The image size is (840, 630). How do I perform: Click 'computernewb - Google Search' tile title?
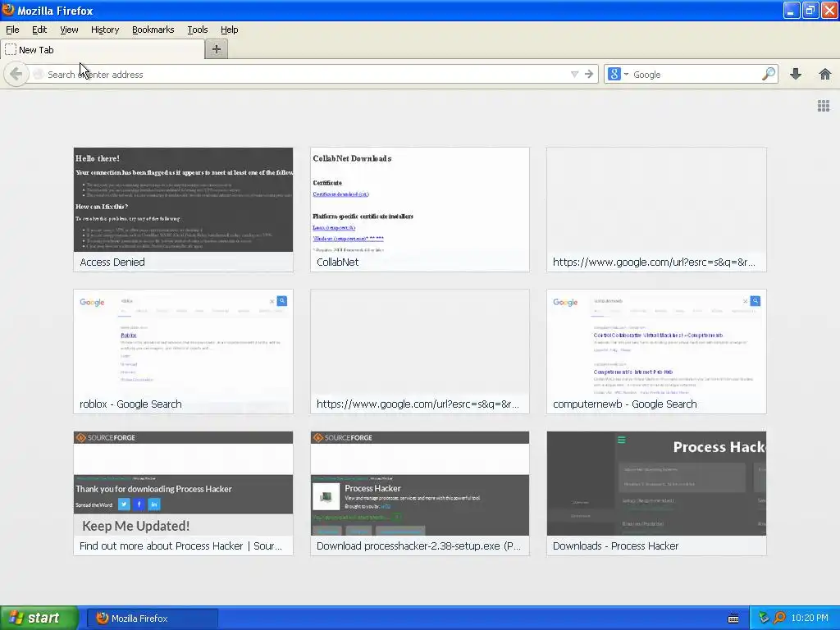click(x=624, y=404)
